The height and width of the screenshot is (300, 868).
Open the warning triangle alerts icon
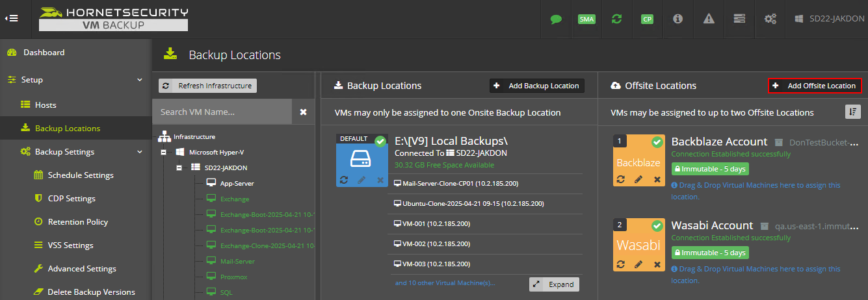(x=709, y=19)
